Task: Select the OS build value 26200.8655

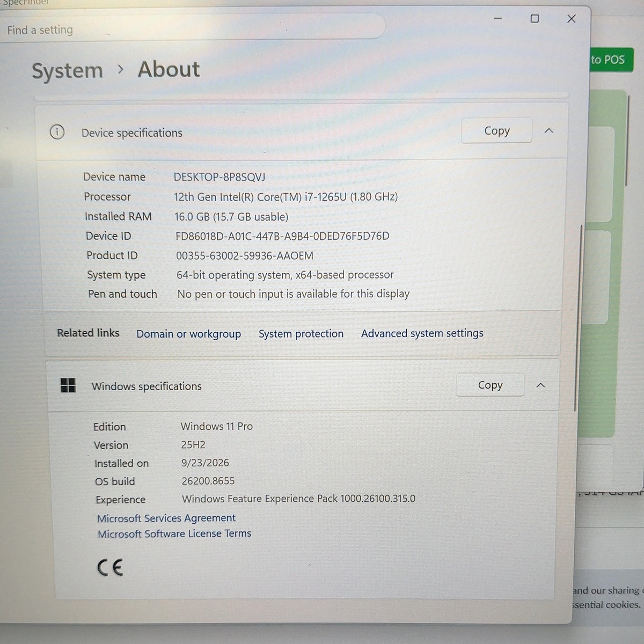Action: pyautogui.click(x=208, y=481)
